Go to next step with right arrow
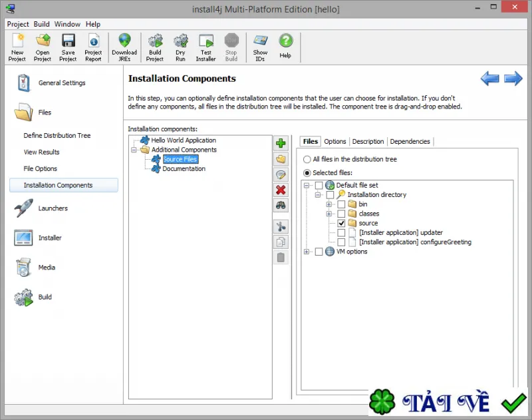This screenshot has width=532, height=420. (x=513, y=79)
